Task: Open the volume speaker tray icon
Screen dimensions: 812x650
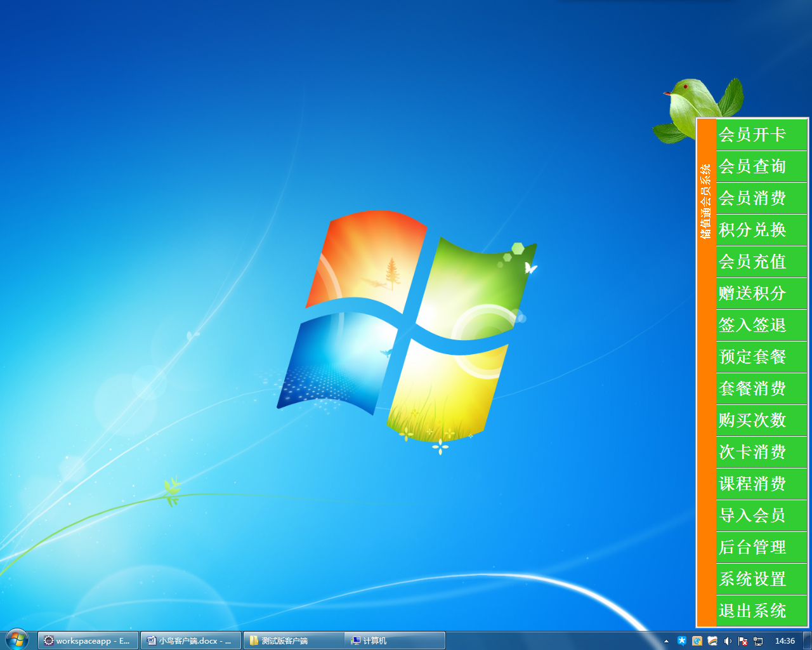Action: pos(728,641)
